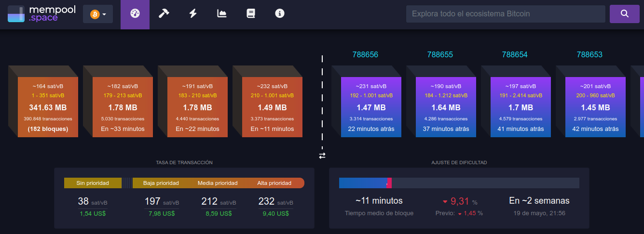Click the 'TASA DE TRANSACCIÓN' heading
Viewport: 644px width, 234px height.
(184, 163)
